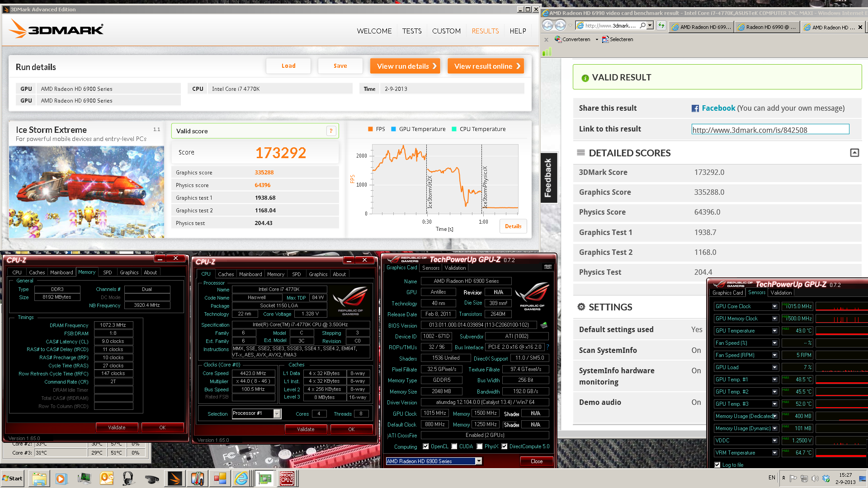Toggle the OpenCL checkbox in GPU-Z
The image size is (868, 488).
(x=425, y=446)
